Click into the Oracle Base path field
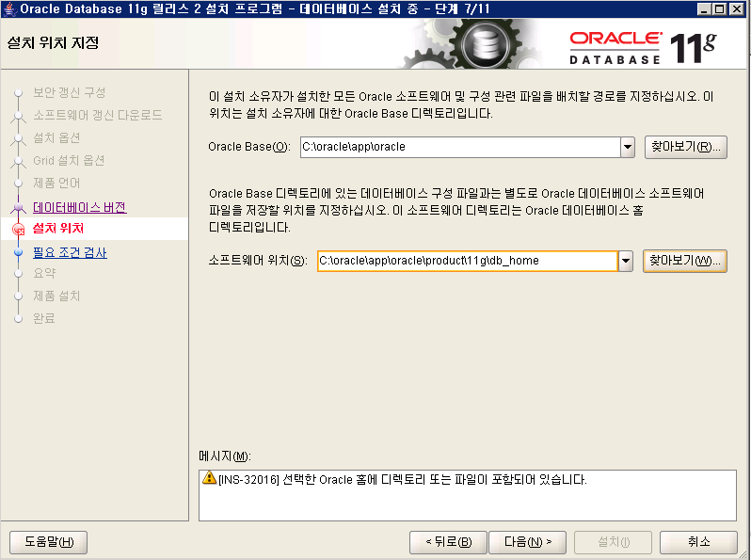The image size is (751, 560). [x=460, y=147]
